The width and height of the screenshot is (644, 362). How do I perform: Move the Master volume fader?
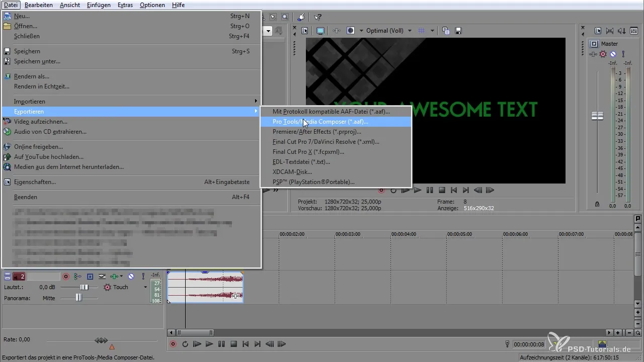597,116
